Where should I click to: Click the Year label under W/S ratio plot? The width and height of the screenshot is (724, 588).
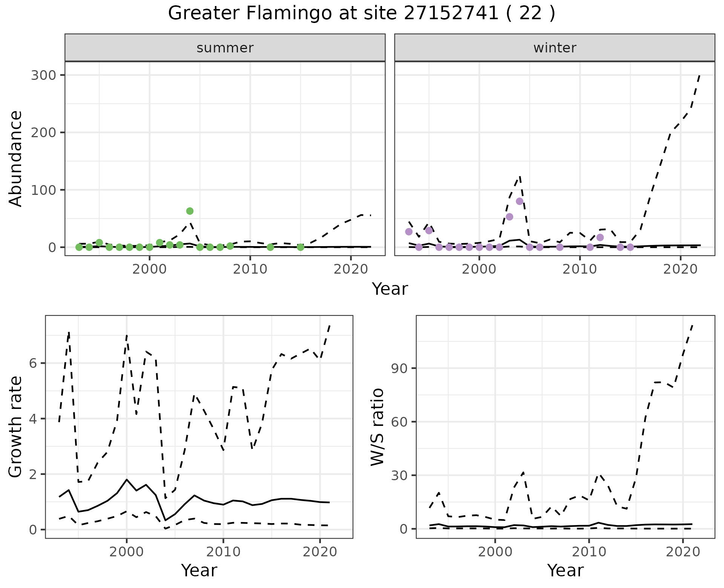tap(565, 570)
